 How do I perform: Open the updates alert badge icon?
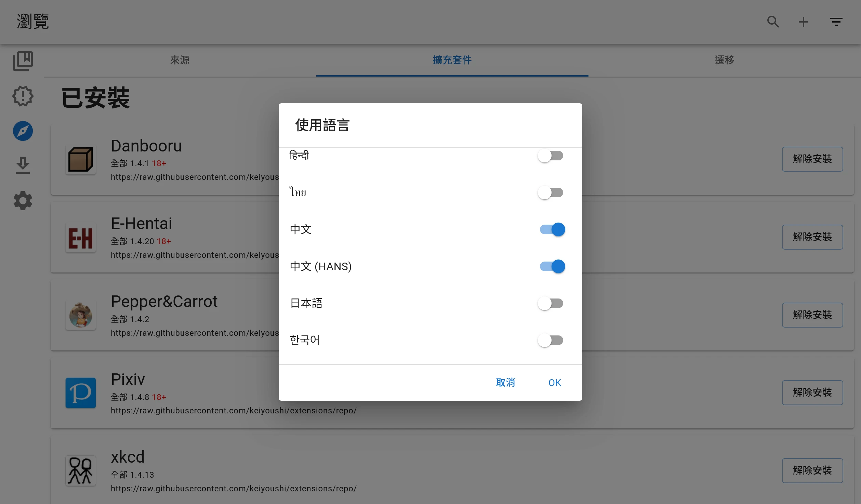(23, 96)
